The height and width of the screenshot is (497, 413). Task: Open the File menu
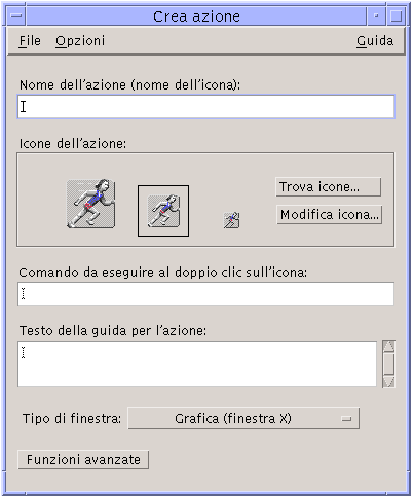30,41
